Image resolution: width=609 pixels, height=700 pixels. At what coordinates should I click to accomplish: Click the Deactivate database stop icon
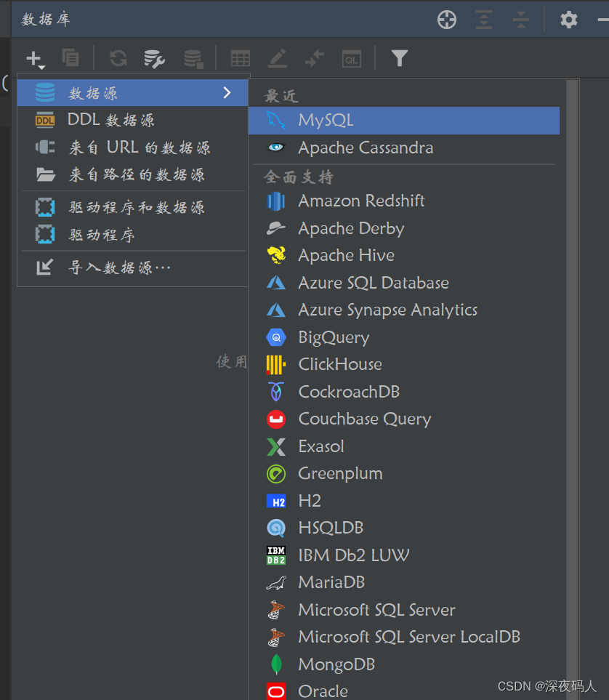[194, 58]
